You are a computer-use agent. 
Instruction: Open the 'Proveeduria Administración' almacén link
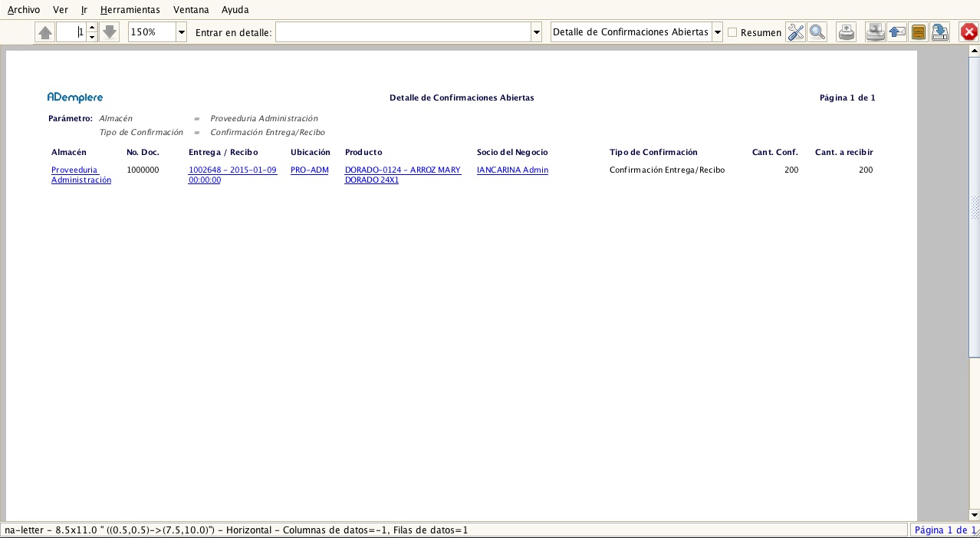(x=81, y=175)
